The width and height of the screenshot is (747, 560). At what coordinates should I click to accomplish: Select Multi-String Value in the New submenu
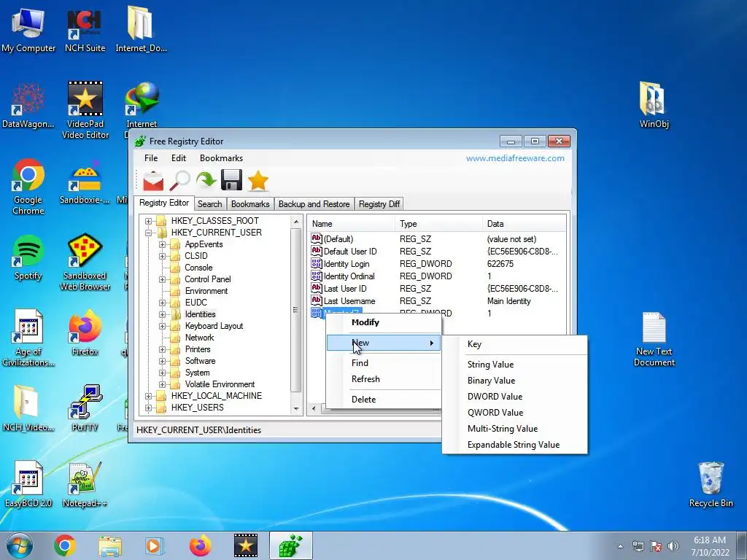pyautogui.click(x=514, y=429)
